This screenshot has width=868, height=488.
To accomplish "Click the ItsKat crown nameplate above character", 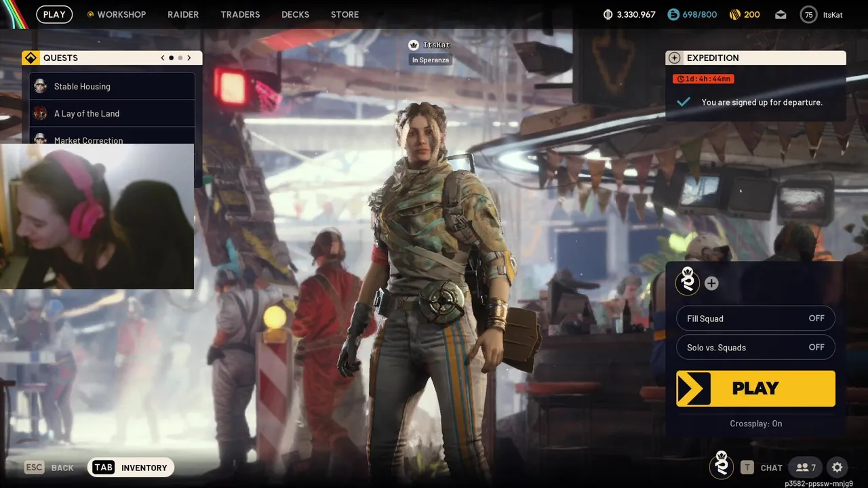I will [429, 45].
